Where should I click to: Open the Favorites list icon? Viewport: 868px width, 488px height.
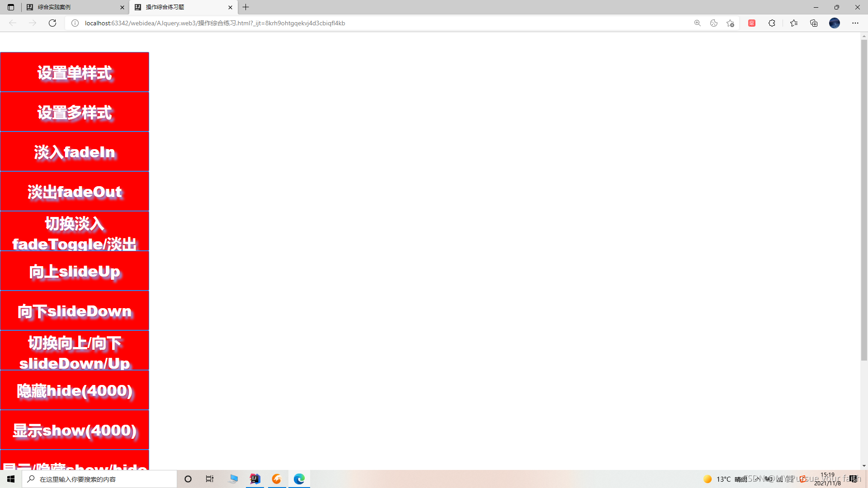[794, 23]
